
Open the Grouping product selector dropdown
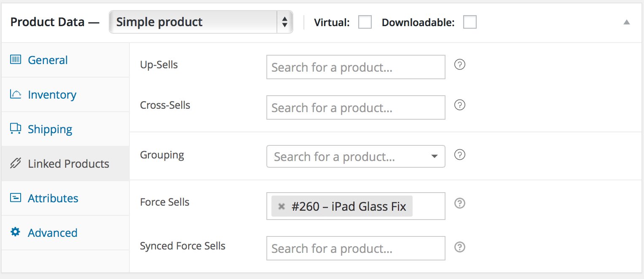(x=434, y=156)
